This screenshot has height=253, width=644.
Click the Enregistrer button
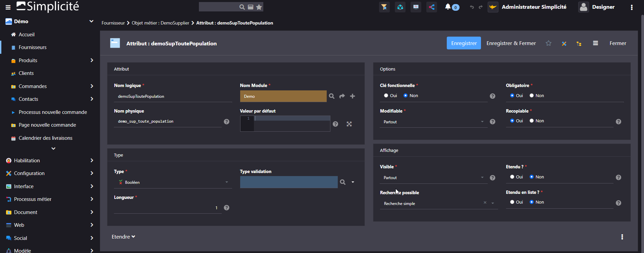point(464,43)
